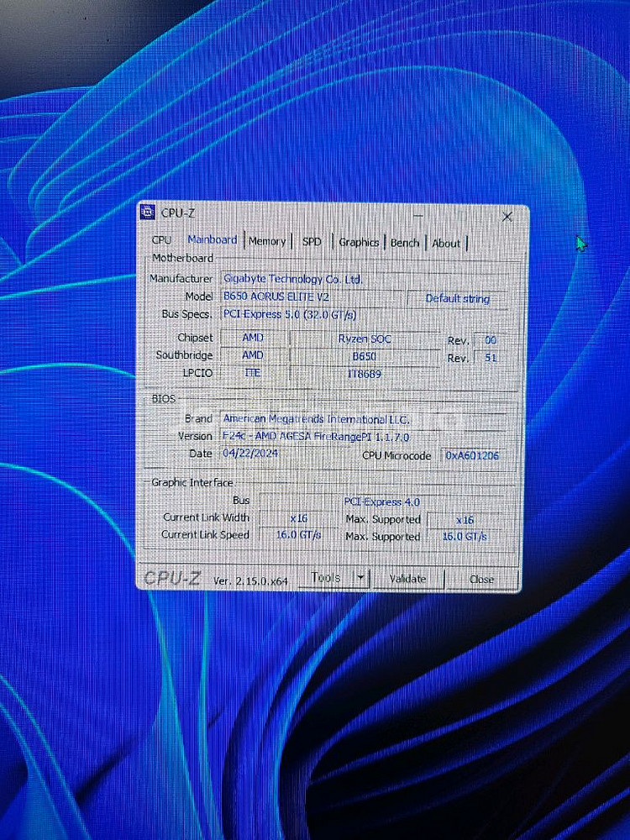Click Current Link Width value x16

coord(298,518)
